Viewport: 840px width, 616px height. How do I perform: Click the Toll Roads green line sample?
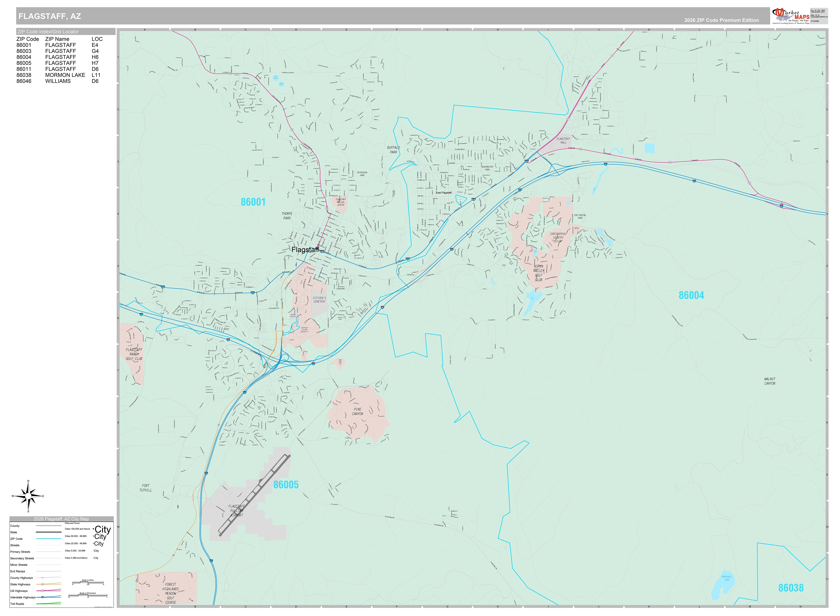49,603
